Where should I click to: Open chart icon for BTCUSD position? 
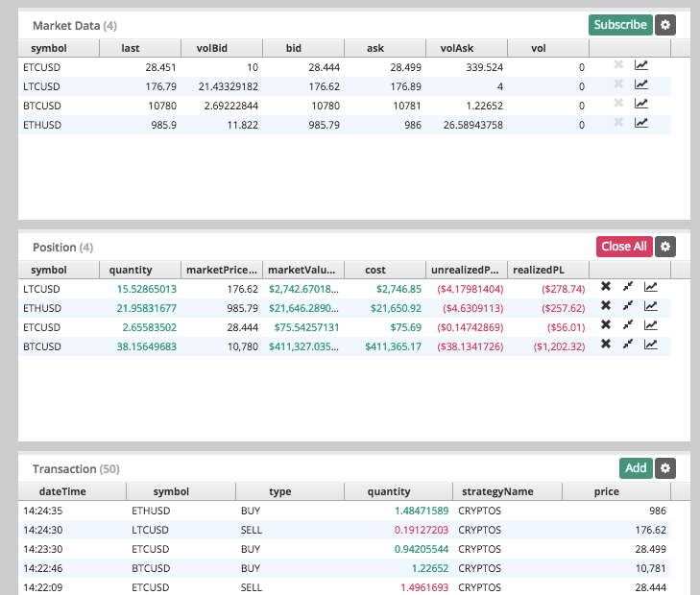tap(651, 344)
